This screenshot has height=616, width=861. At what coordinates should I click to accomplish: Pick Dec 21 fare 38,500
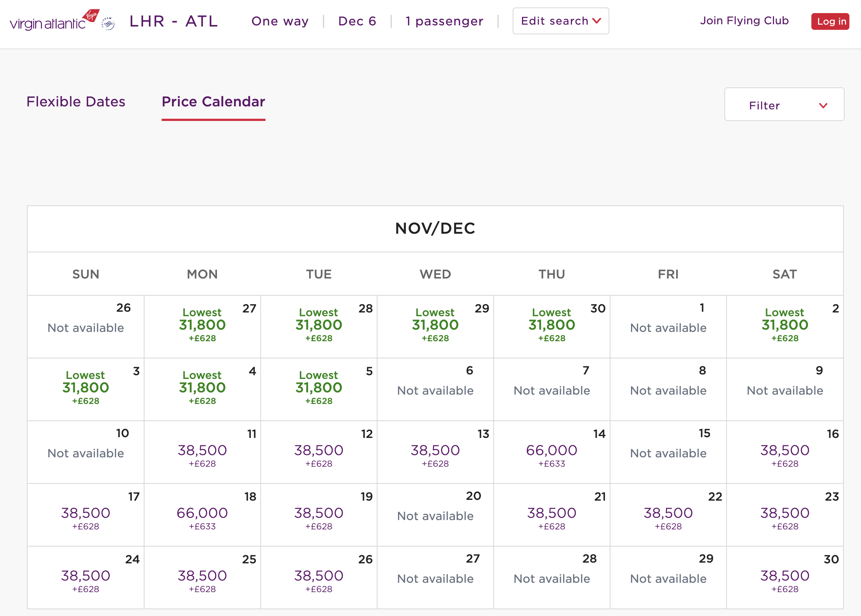pos(551,515)
